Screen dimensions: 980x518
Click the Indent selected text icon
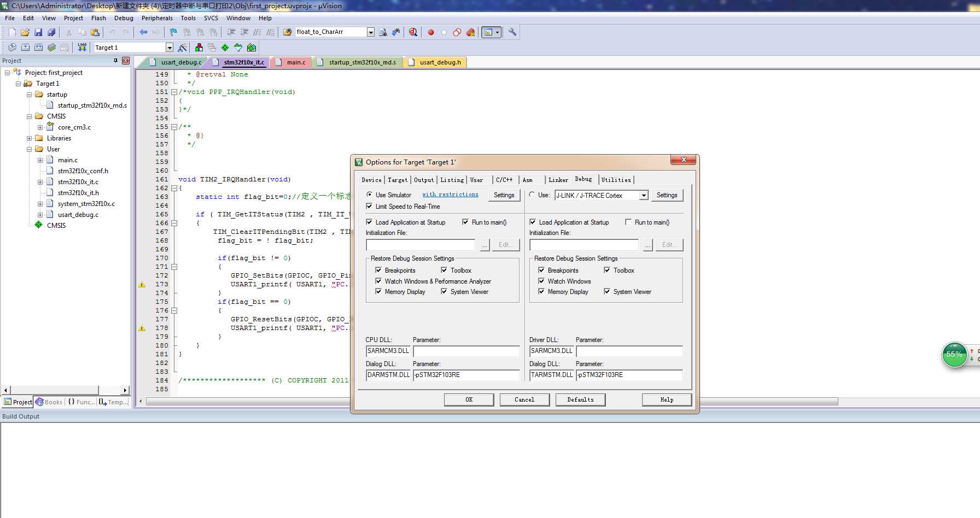(231, 32)
